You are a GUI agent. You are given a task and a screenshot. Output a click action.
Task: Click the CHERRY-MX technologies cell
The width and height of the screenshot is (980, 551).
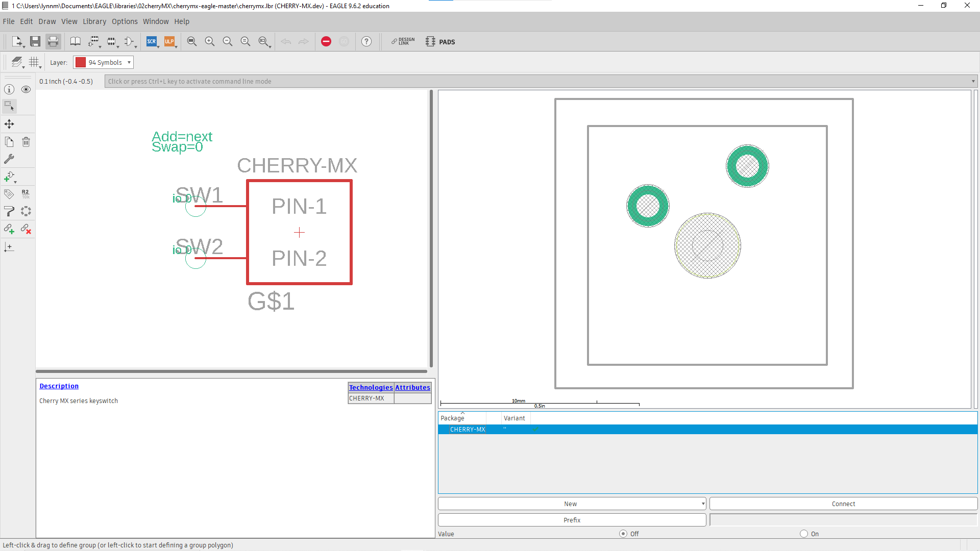click(371, 398)
